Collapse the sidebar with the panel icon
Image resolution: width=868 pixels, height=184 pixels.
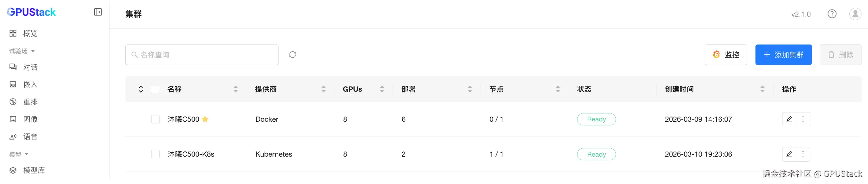point(98,12)
